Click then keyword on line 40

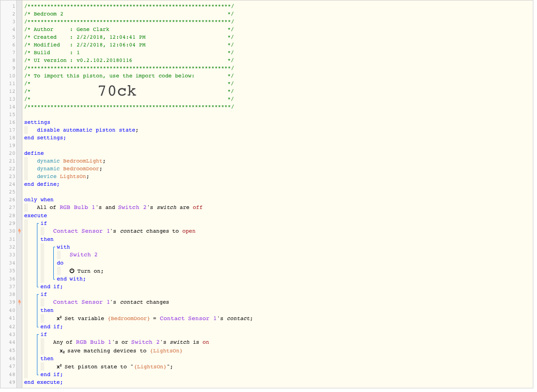tap(47, 310)
